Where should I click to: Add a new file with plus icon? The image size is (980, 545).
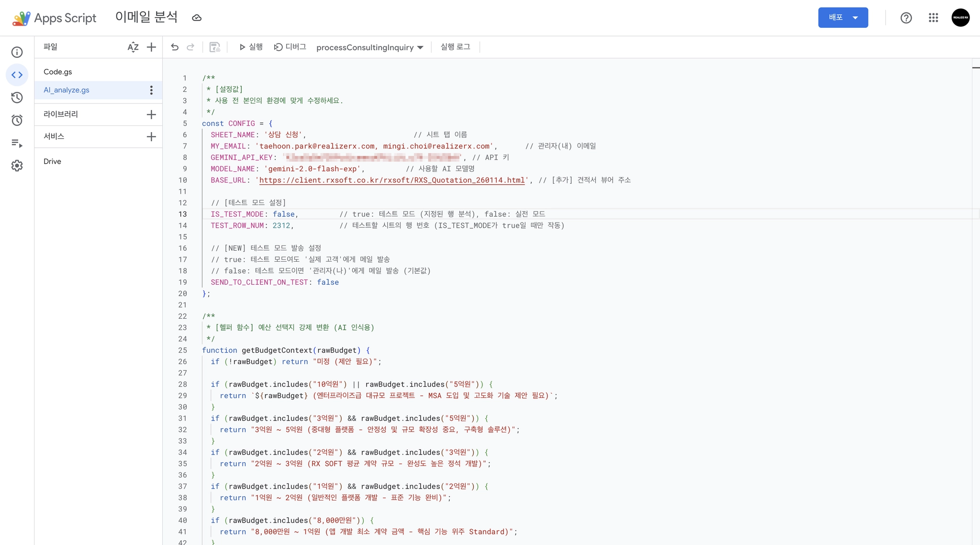[151, 47]
